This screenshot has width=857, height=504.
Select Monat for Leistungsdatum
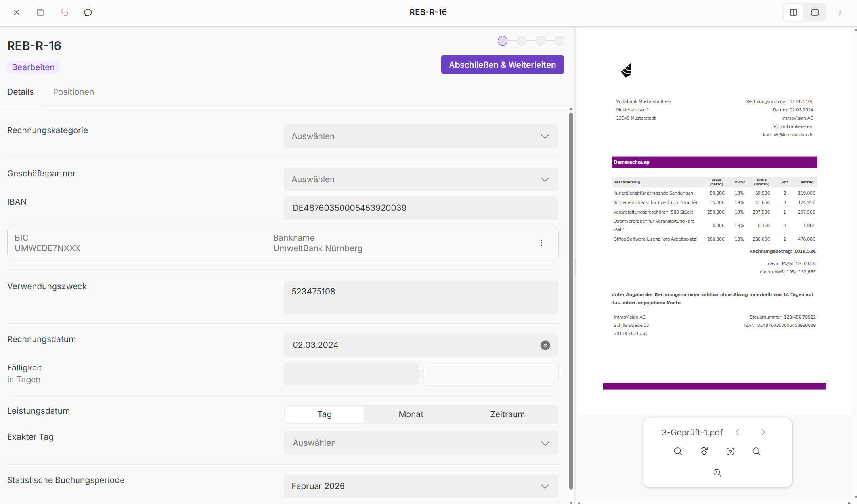coord(411,414)
